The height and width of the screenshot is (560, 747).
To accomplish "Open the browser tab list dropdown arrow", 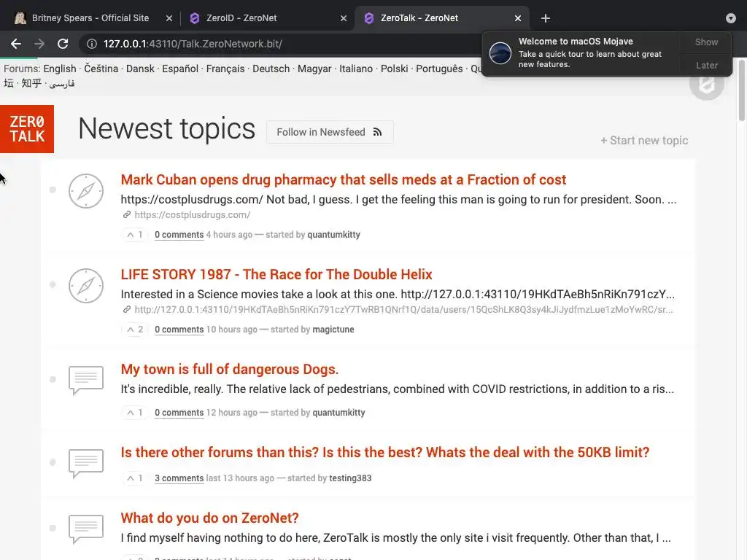I will point(731,18).
